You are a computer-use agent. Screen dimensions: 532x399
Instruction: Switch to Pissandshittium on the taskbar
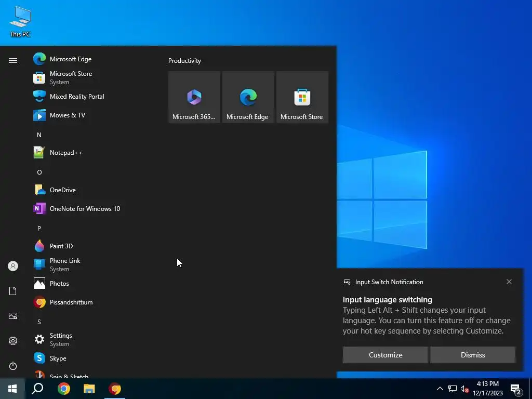click(115, 389)
